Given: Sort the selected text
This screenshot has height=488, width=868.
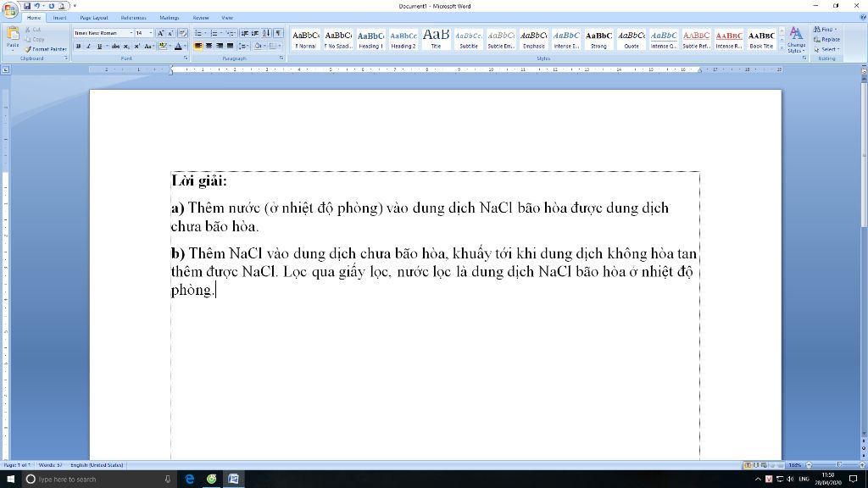Looking at the screenshot, I should point(266,33).
